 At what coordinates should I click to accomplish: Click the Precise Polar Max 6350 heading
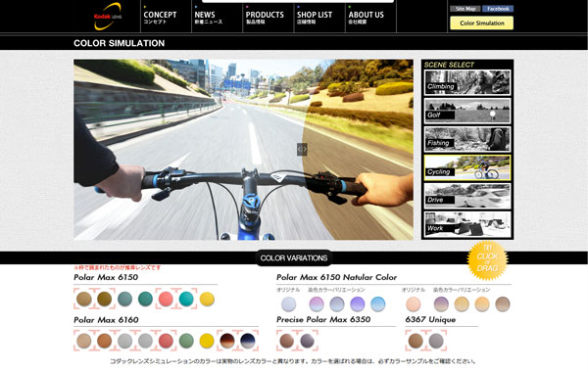(x=323, y=319)
